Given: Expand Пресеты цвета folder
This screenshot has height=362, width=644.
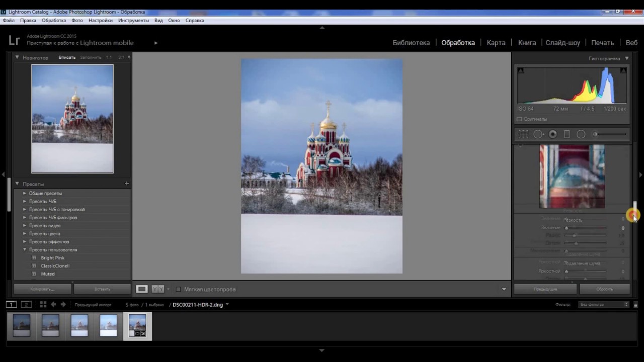Looking at the screenshot, I should pos(25,234).
